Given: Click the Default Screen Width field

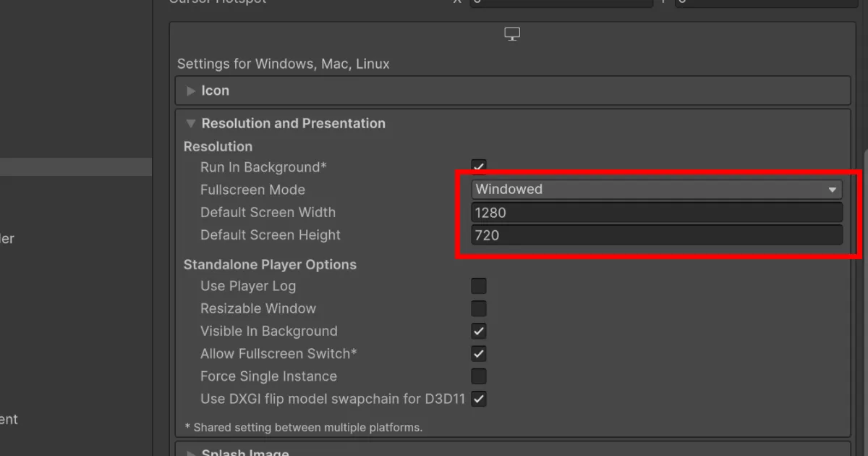Looking at the screenshot, I should [x=657, y=213].
